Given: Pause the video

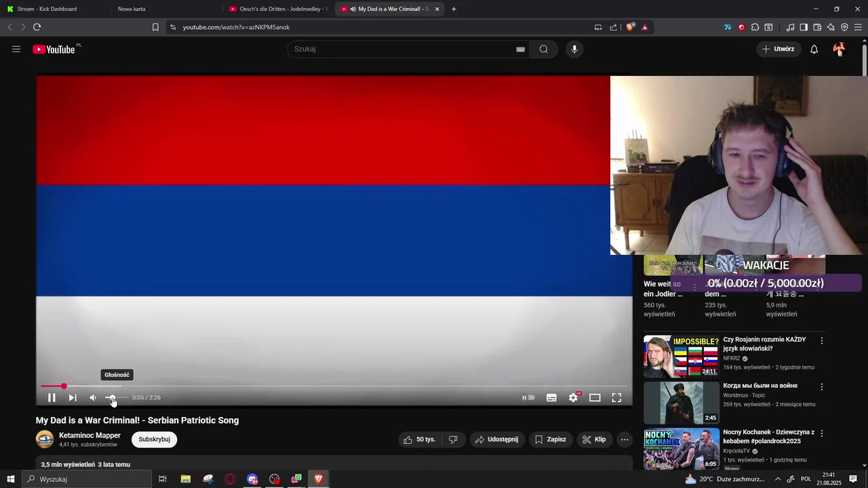Looking at the screenshot, I should pos(52,398).
